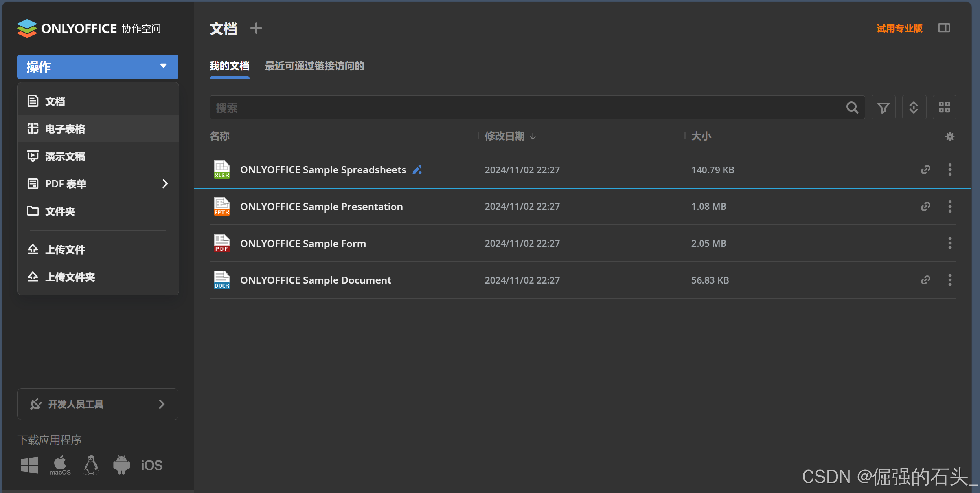Click the PDF file icon
980x493 pixels.
pyautogui.click(x=222, y=243)
